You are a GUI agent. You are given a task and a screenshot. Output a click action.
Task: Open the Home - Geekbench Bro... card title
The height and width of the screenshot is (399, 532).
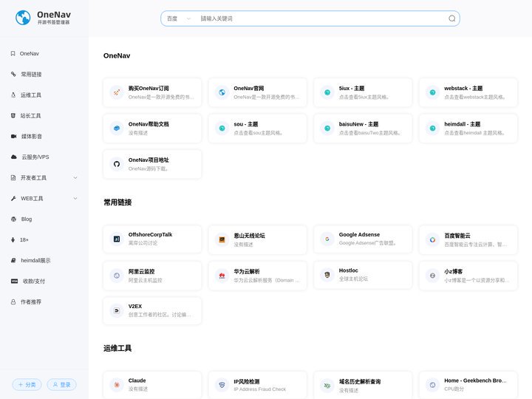click(475, 381)
